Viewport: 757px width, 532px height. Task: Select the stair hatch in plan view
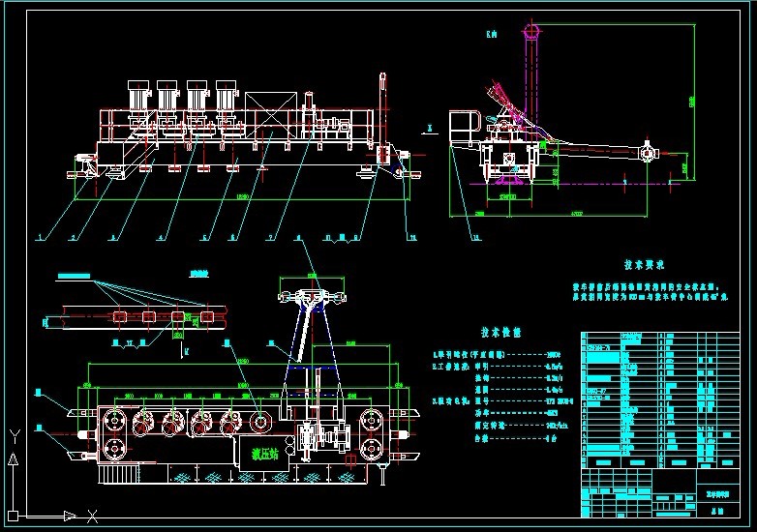point(118,473)
